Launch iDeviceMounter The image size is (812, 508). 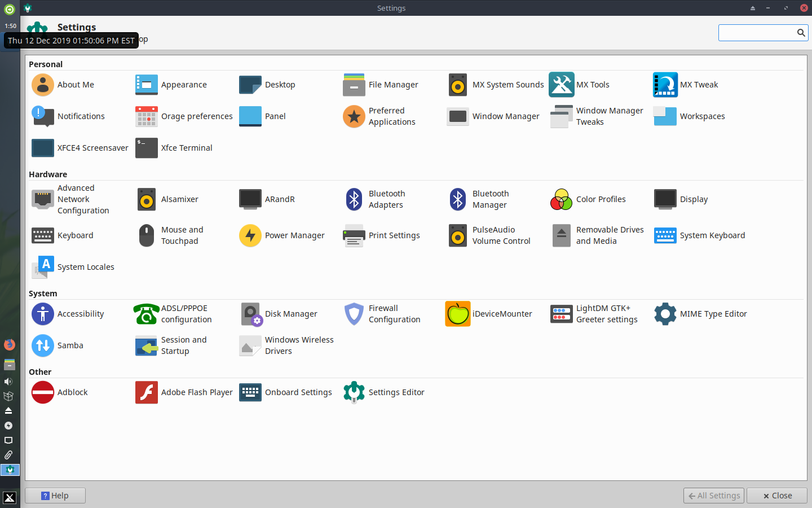488,314
